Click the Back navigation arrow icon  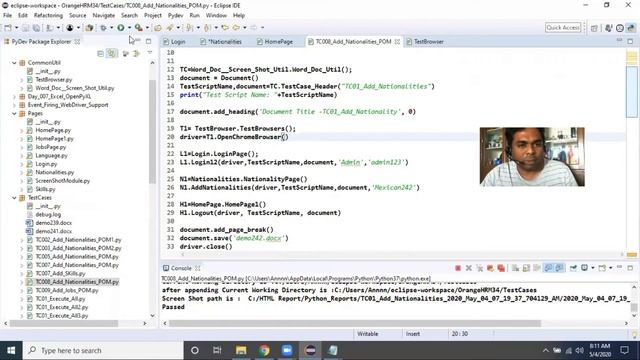tap(236, 28)
